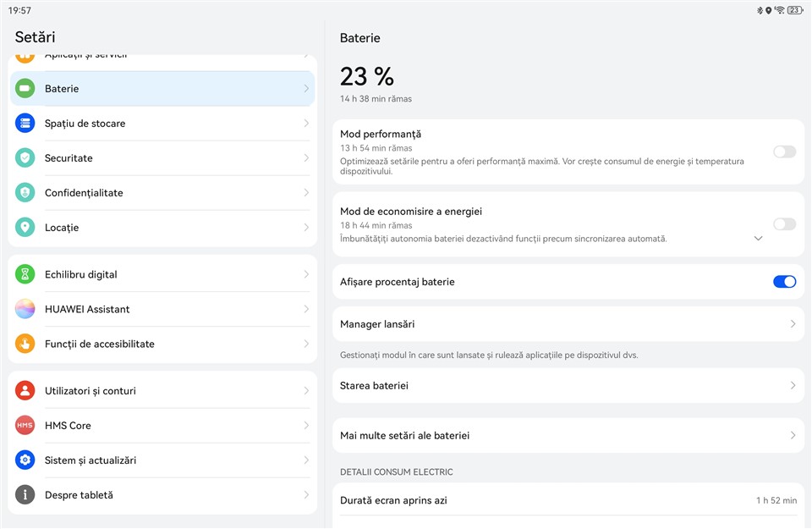Open Mai multe setări ale bateriei chevron

click(793, 436)
